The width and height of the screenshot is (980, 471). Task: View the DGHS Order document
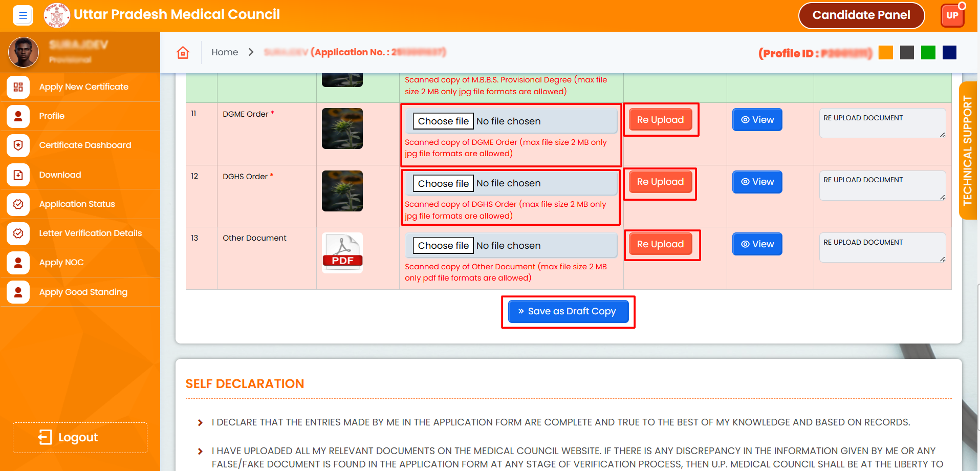coord(757,182)
